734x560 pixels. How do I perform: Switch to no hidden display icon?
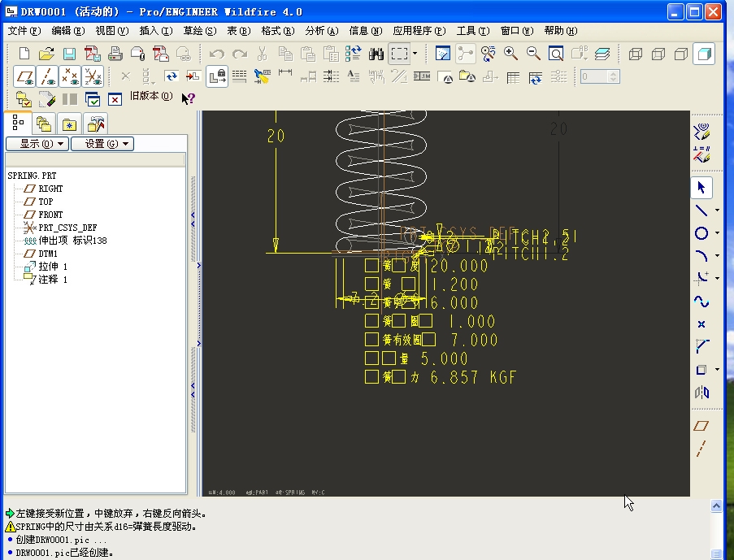click(x=681, y=54)
